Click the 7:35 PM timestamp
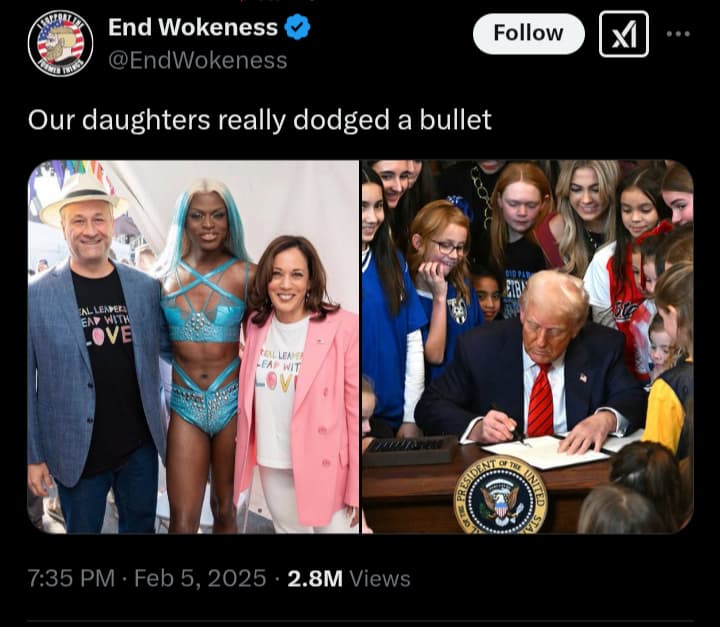 click(x=72, y=578)
